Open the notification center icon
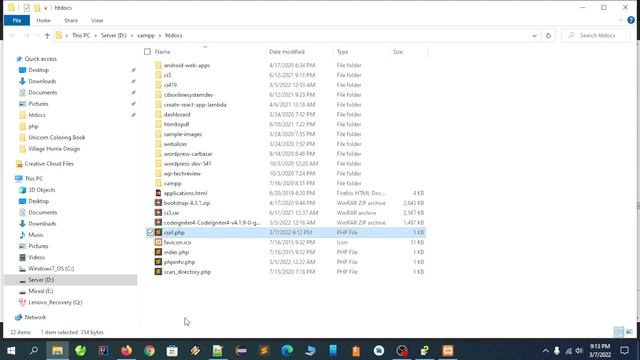 point(624,351)
